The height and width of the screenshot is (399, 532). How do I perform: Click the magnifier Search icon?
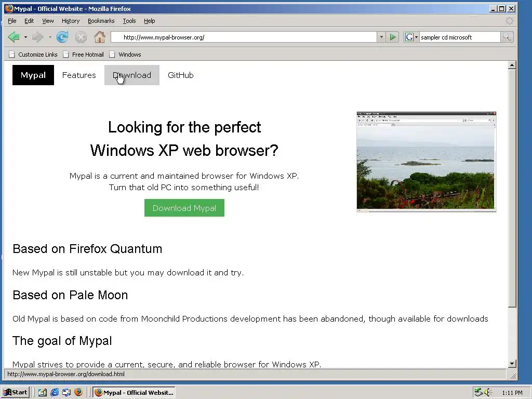507,37
